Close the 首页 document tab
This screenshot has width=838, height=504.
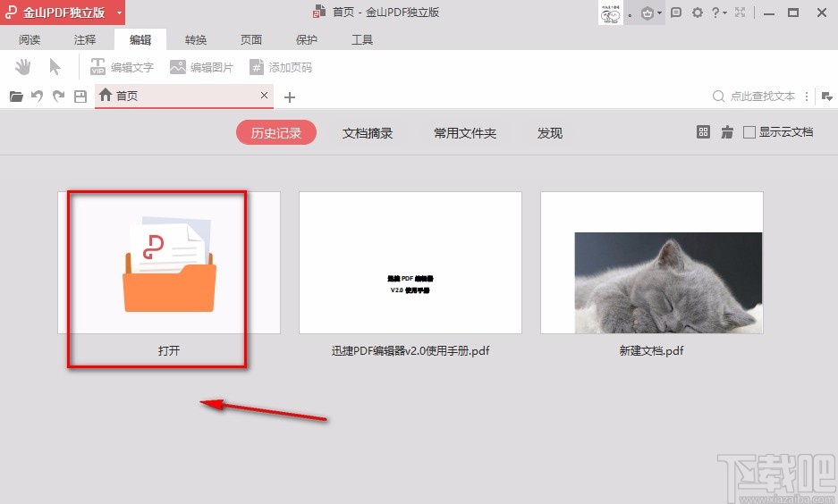point(264,95)
